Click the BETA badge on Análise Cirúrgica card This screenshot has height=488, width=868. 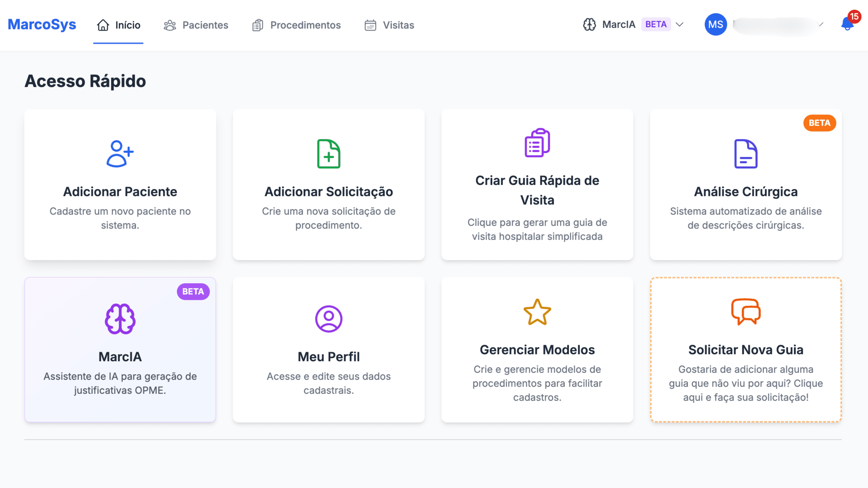pos(819,123)
